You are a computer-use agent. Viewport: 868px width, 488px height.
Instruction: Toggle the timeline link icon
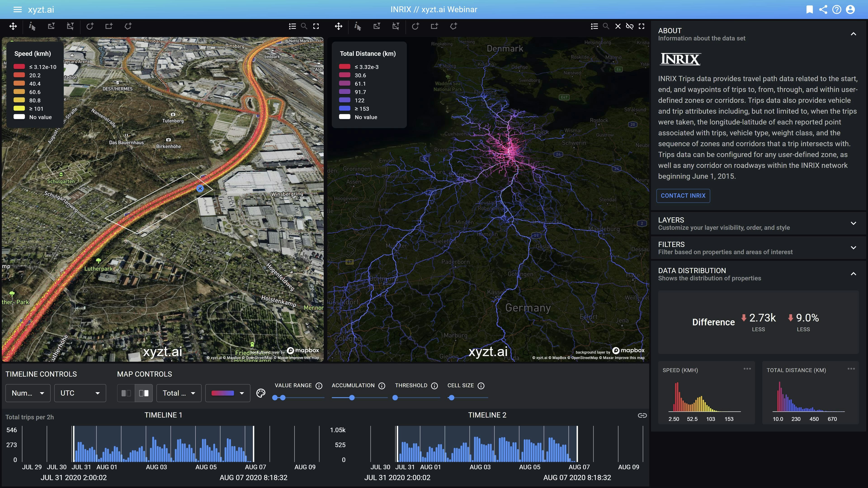click(642, 415)
